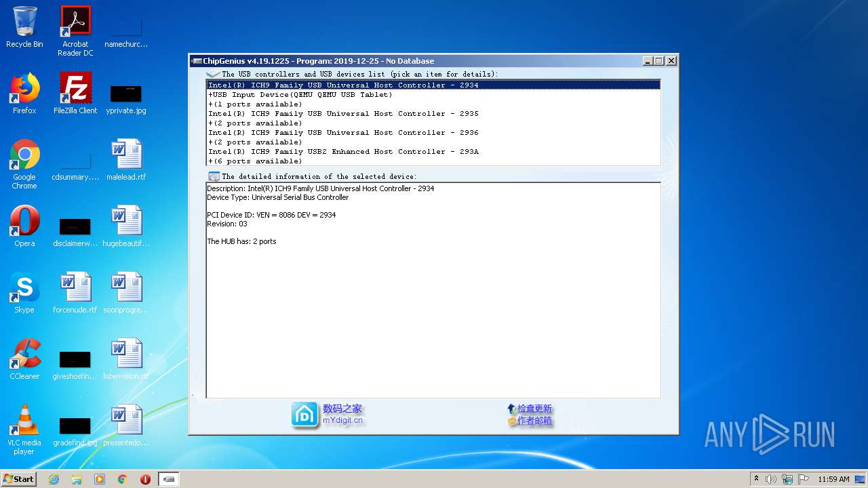The image size is (868, 488).
Task: Click the 'Revision: 03' detail line
Action: (227, 224)
